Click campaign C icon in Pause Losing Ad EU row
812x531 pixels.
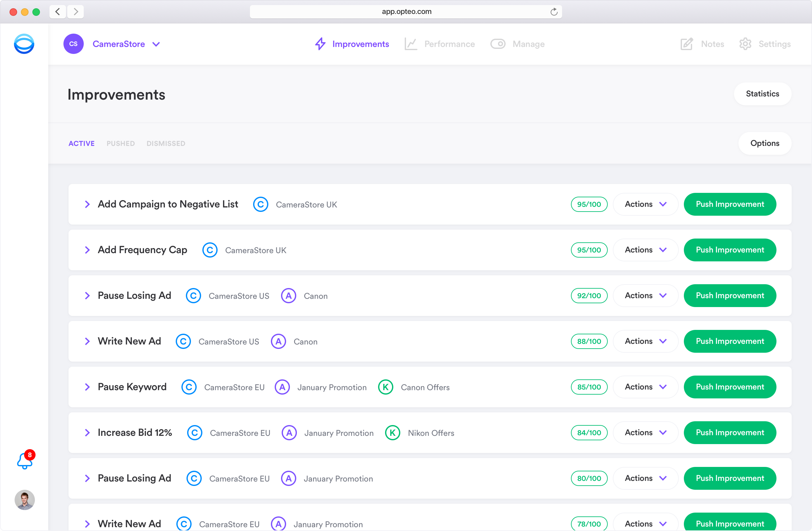(x=194, y=478)
